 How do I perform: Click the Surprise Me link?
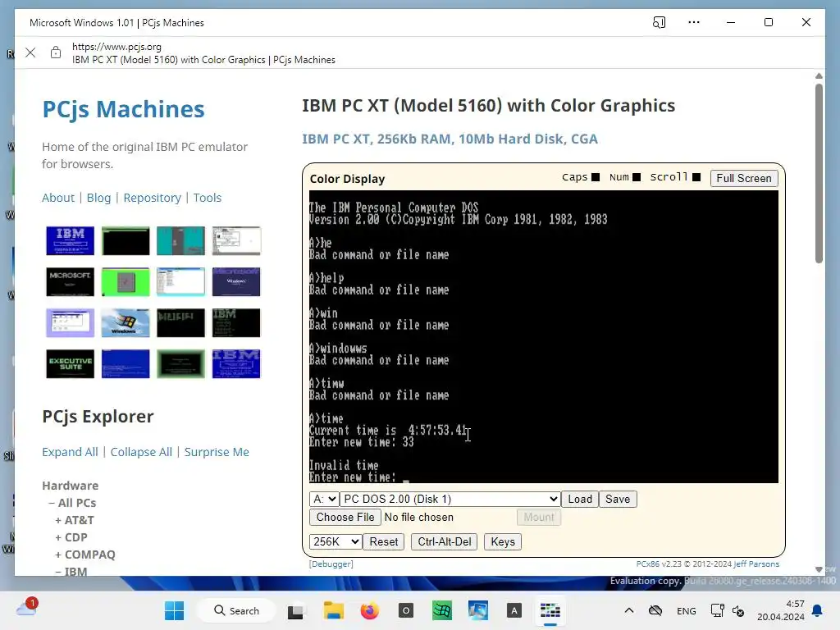[217, 452]
